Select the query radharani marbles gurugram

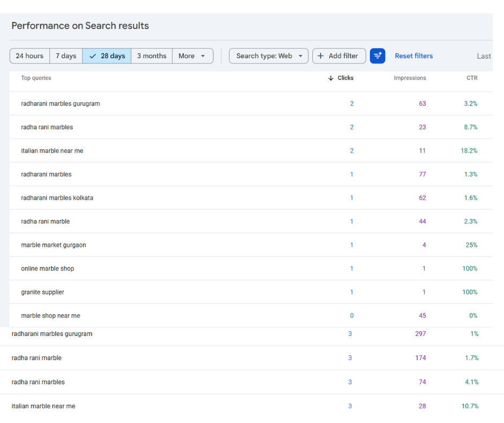(60, 104)
